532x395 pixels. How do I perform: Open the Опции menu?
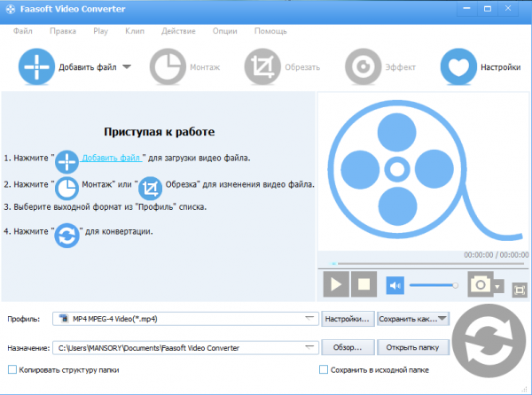[x=225, y=31]
